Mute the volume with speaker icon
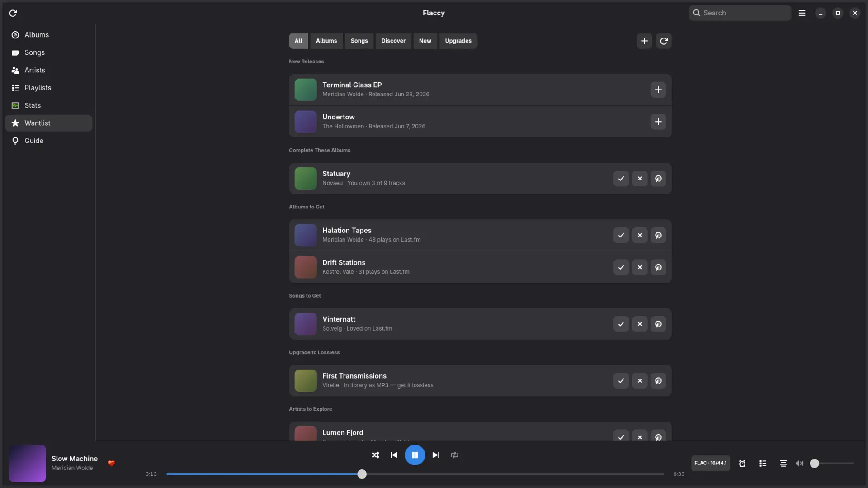The image size is (868, 488). click(800, 463)
